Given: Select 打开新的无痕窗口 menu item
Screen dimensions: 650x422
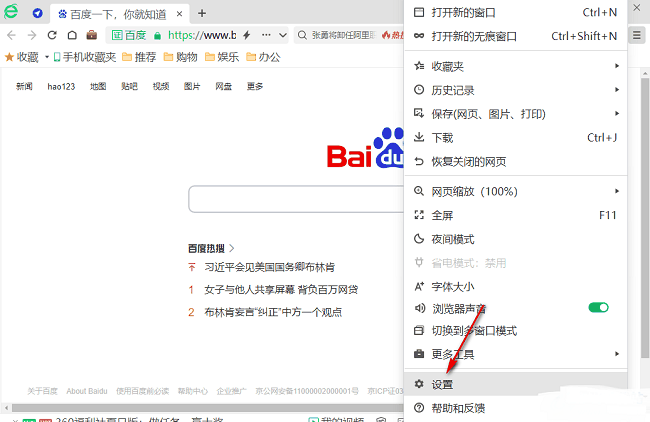Looking at the screenshot, I should click(x=515, y=36).
